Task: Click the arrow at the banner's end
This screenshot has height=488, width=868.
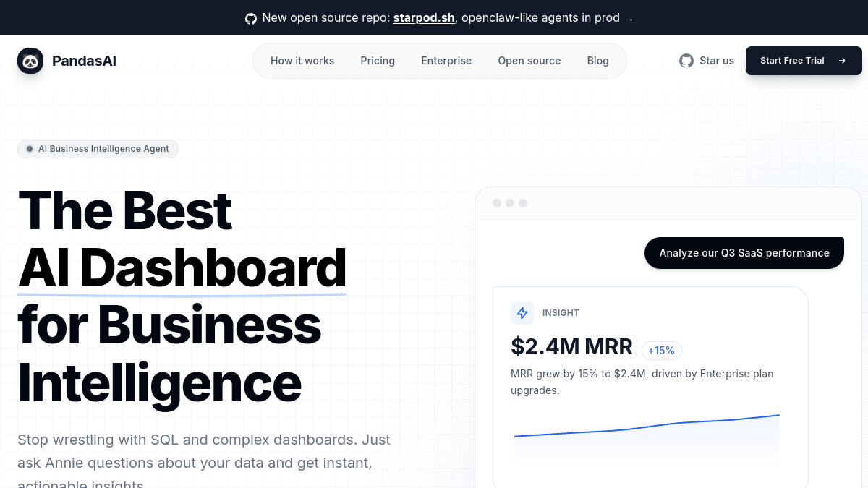Action: click(629, 19)
